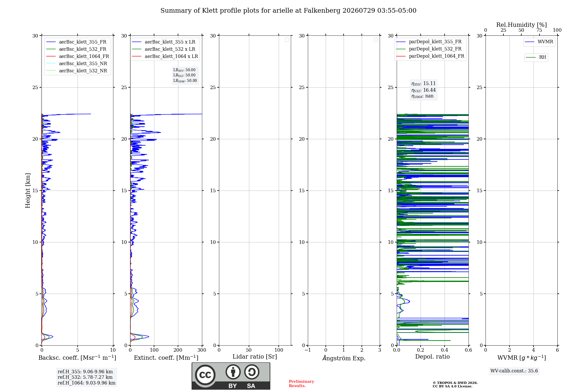The image size is (577, 392).
Task: Click the WV-calib.const. 35.6 label
Action: pos(514,371)
